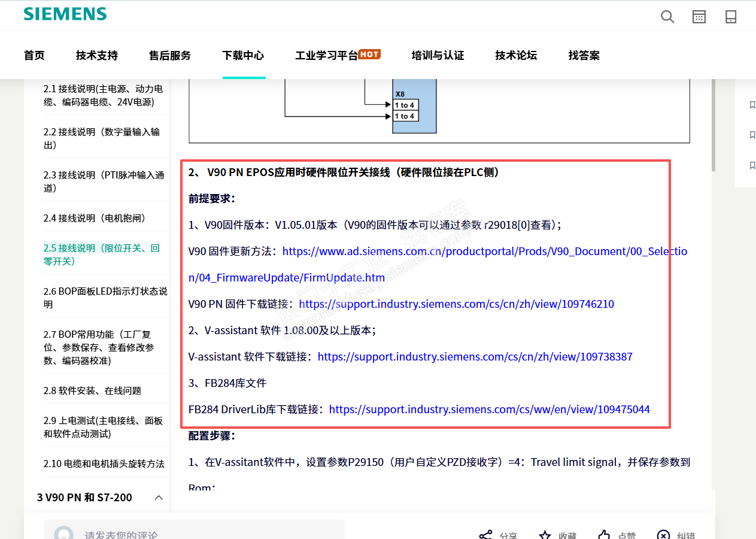
Task: Click the thumbs-up like icon
Action: [604, 535]
